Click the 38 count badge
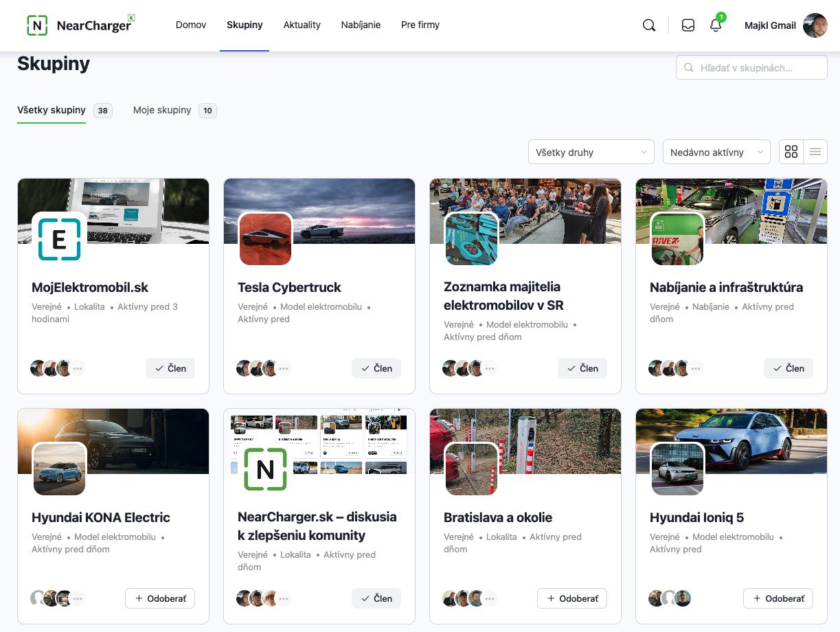The height and width of the screenshot is (632, 840). [x=103, y=110]
